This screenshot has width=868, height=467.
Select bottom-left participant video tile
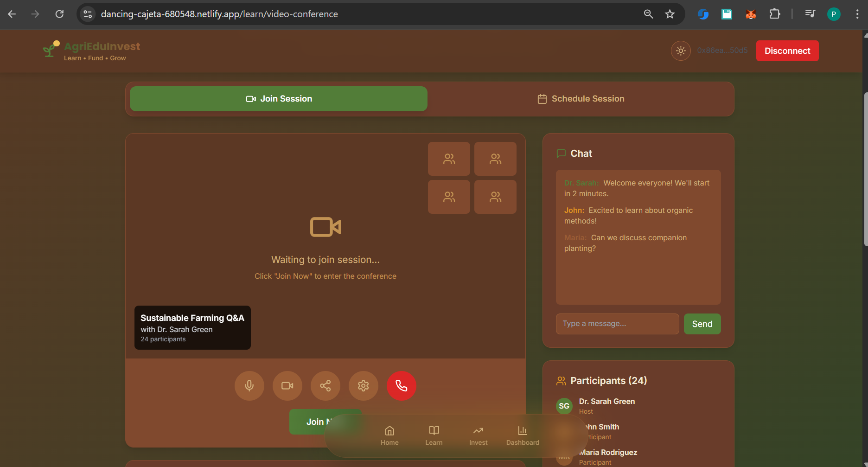pos(449,197)
